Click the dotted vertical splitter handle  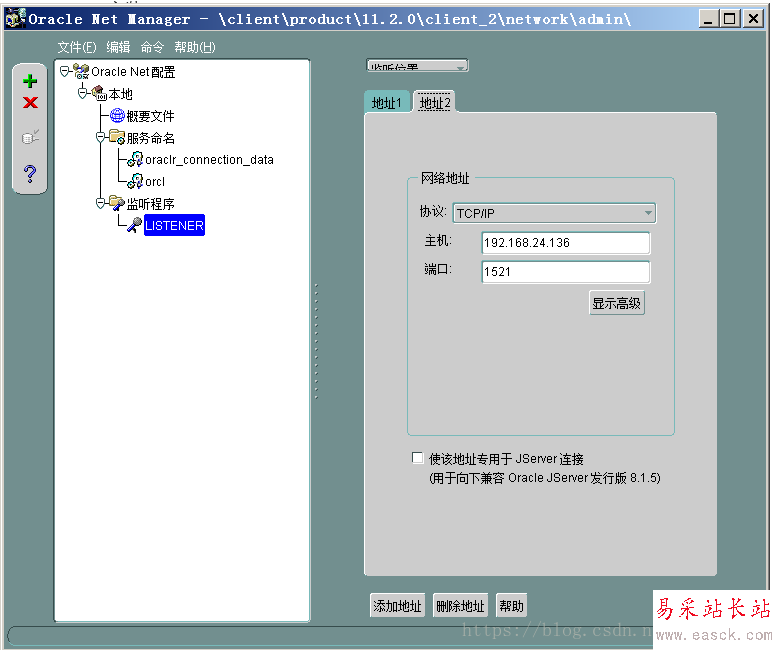point(316,341)
